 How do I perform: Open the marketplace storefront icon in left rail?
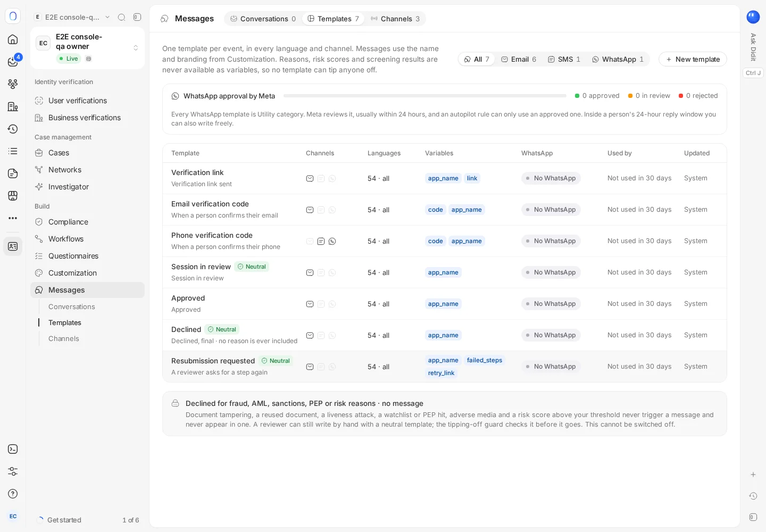(x=13, y=196)
